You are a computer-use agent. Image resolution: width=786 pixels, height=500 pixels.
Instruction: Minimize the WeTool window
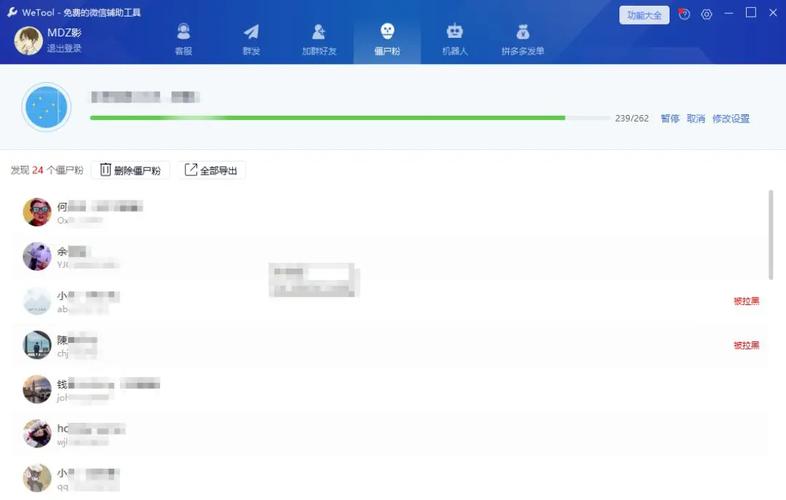(728, 13)
